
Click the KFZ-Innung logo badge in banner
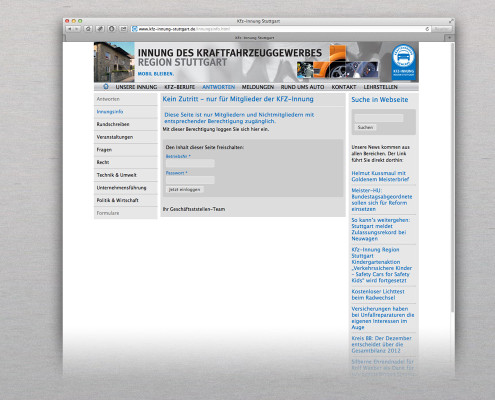(403, 62)
